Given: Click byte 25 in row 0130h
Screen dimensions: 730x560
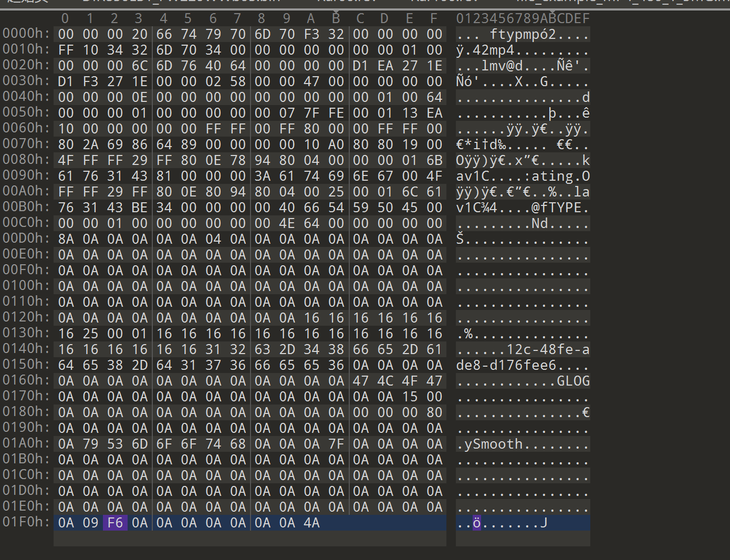Looking at the screenshot, I should pos(90,334).
